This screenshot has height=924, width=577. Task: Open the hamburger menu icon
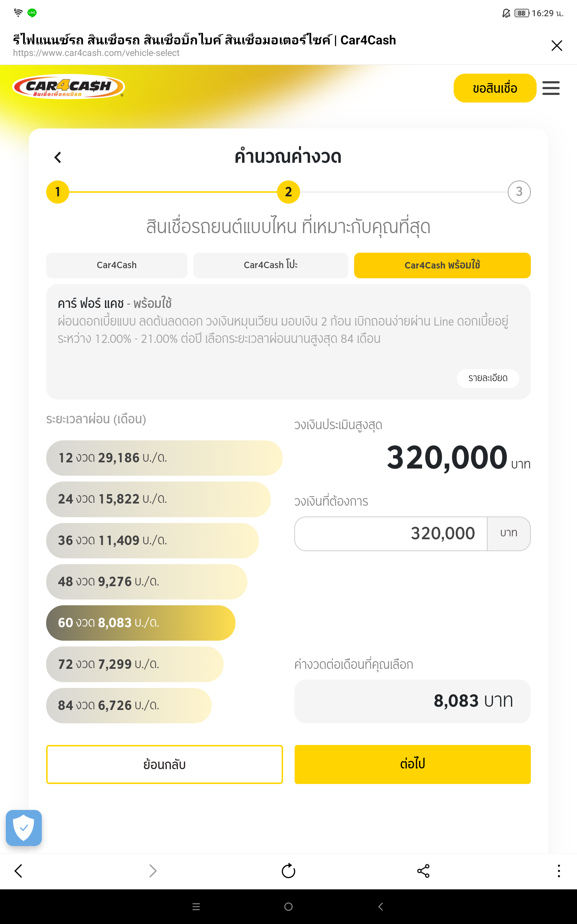click(551, 88)
